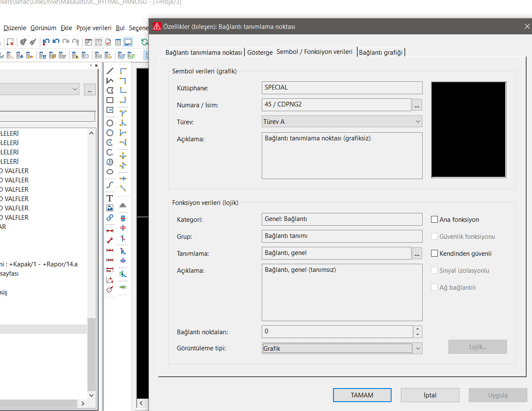Toggle the Güvenlik fonksiyonu checkbox
The image size is (532, 411).
tap(434, 237)
